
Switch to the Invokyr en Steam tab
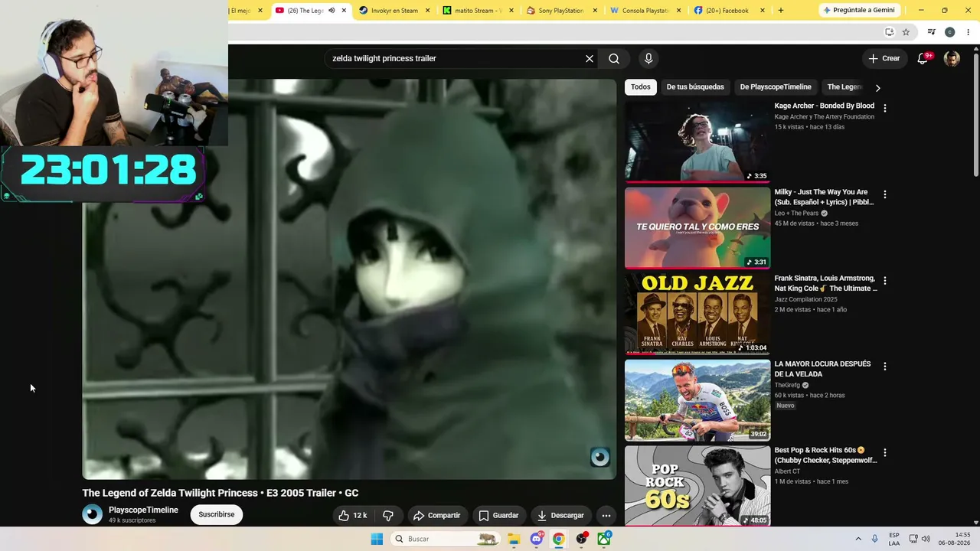394,11
